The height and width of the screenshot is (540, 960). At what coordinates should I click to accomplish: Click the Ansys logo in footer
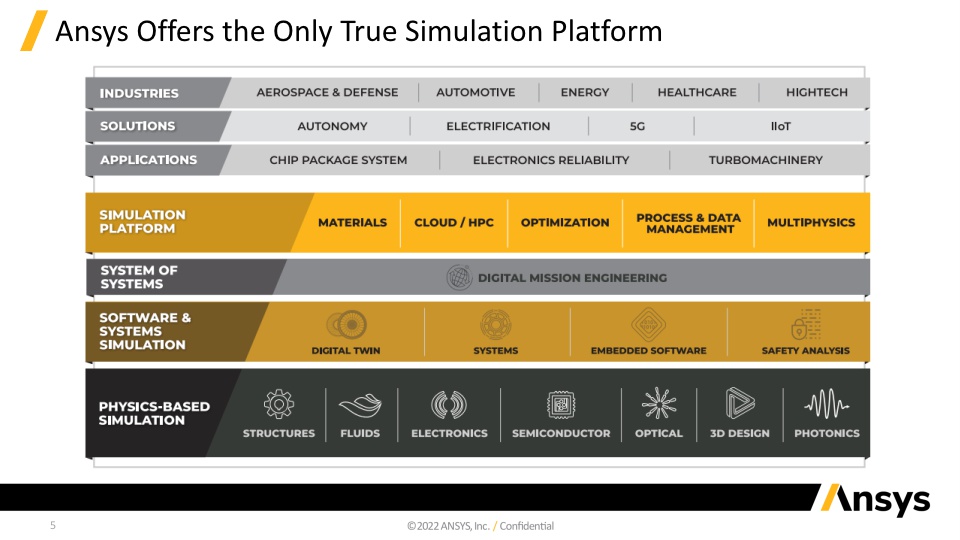(875, 500)
